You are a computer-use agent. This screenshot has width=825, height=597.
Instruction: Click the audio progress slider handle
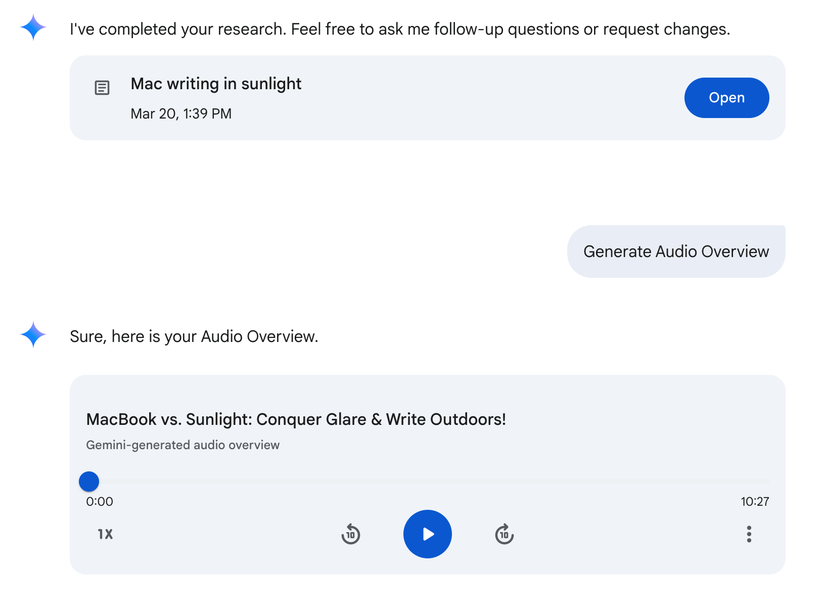click(x=89, y=481)
